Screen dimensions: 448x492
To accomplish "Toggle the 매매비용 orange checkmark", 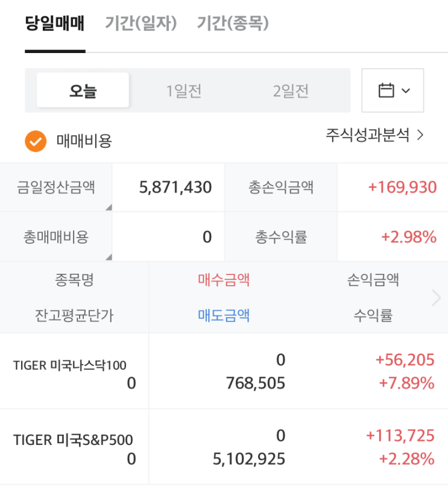I will 36,141.
